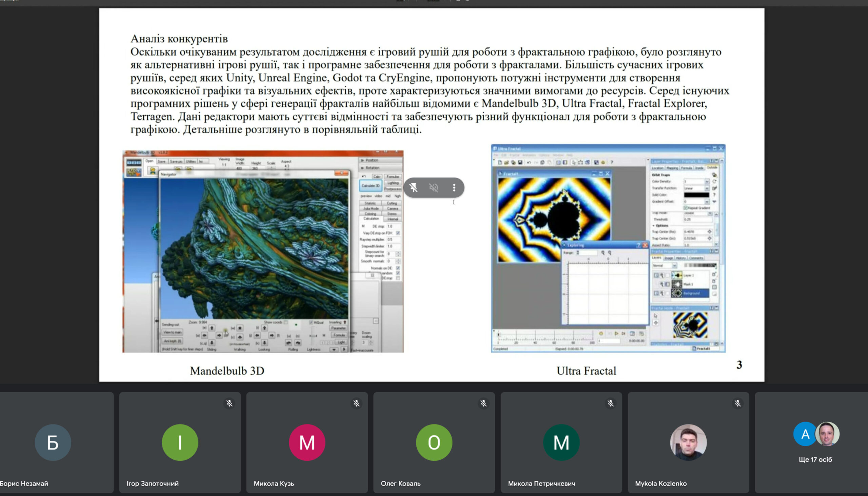Open the three-dot more options menu
The width and height of the screenshot is (868, 496).
click(454, 187)
